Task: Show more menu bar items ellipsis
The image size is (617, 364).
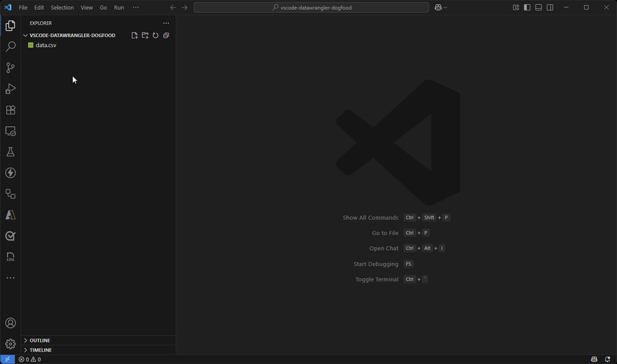Action: pyautogui.click(x=136, y=7)
